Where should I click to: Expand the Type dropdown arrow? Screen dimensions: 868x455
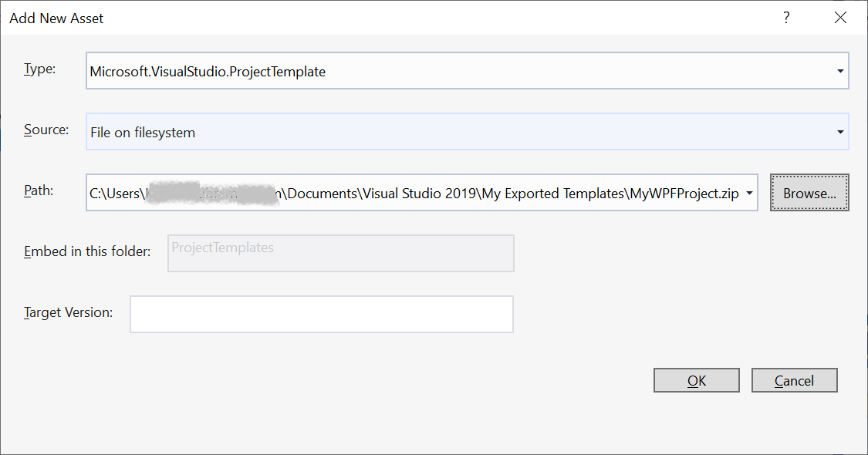click(x=839, y=71)
